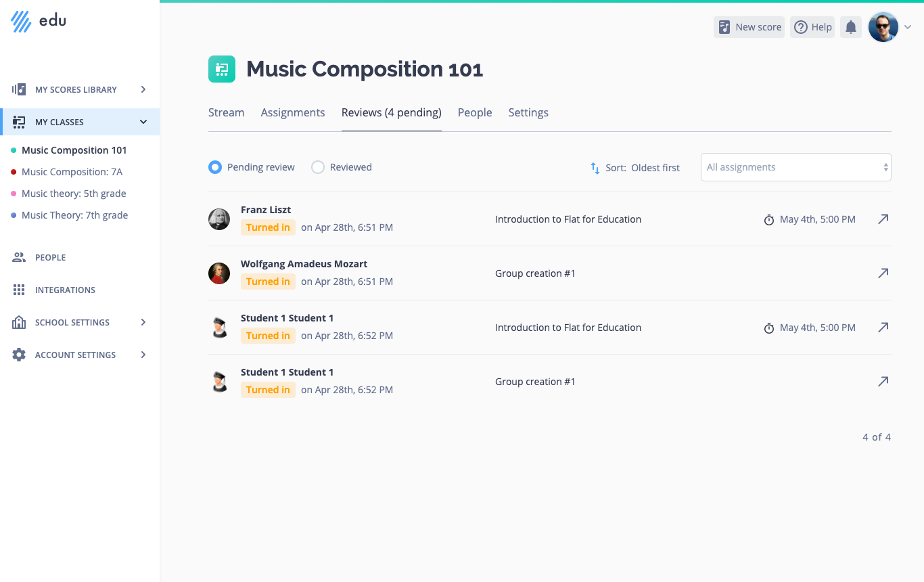Click the 4 of 4 count text
This screenshot has height=582, width=924.
point(877,437)
